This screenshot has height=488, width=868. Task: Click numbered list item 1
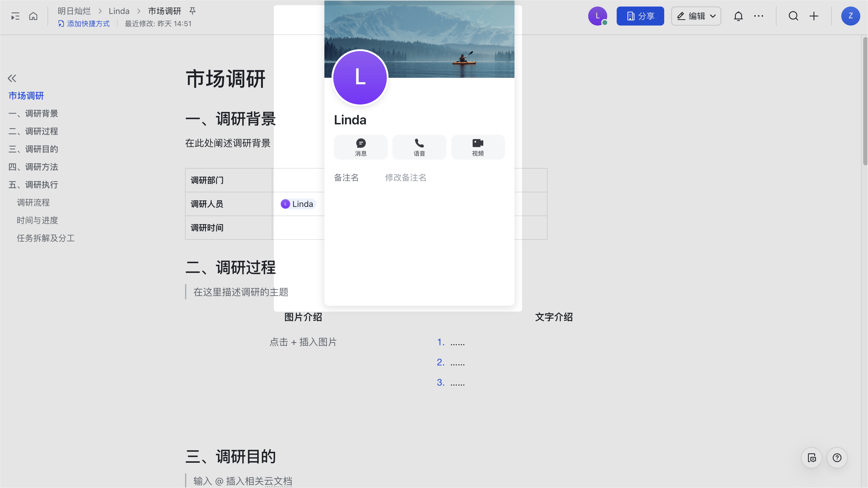(451, 343)
